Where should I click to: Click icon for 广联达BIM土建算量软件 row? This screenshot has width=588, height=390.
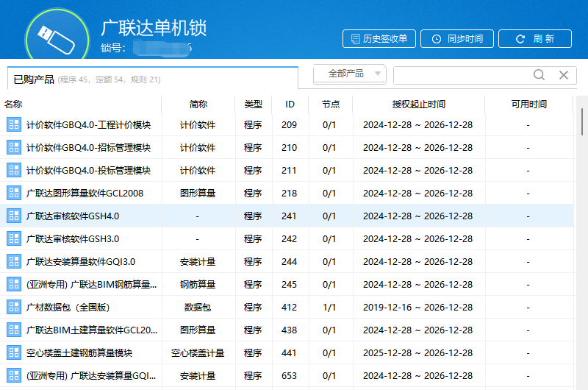tap(14, 330)
